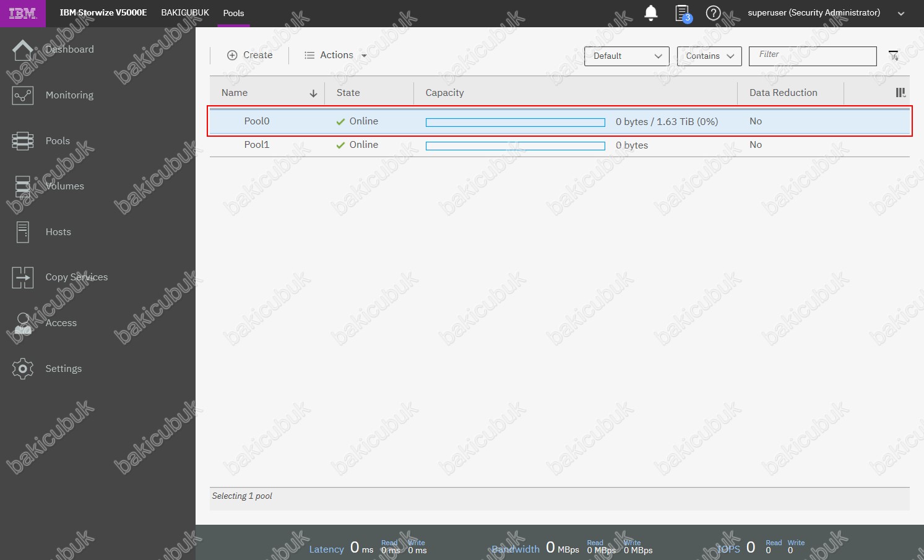Click the Capacity column header
This screenshot has height=560, width=924.
pyautogui.click(x=444, y=93)
